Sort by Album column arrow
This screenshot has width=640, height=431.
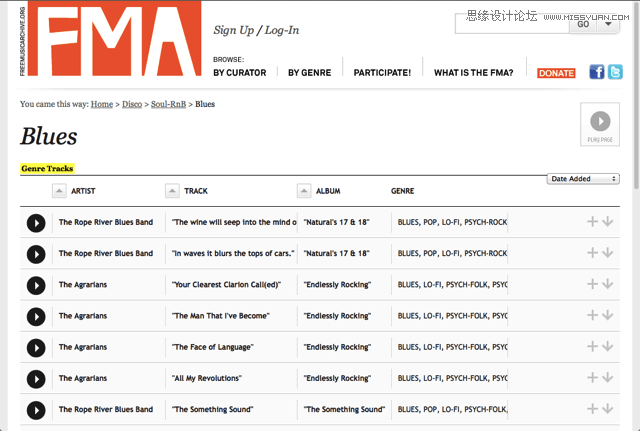pyautogui.click(x=304, y=191)
